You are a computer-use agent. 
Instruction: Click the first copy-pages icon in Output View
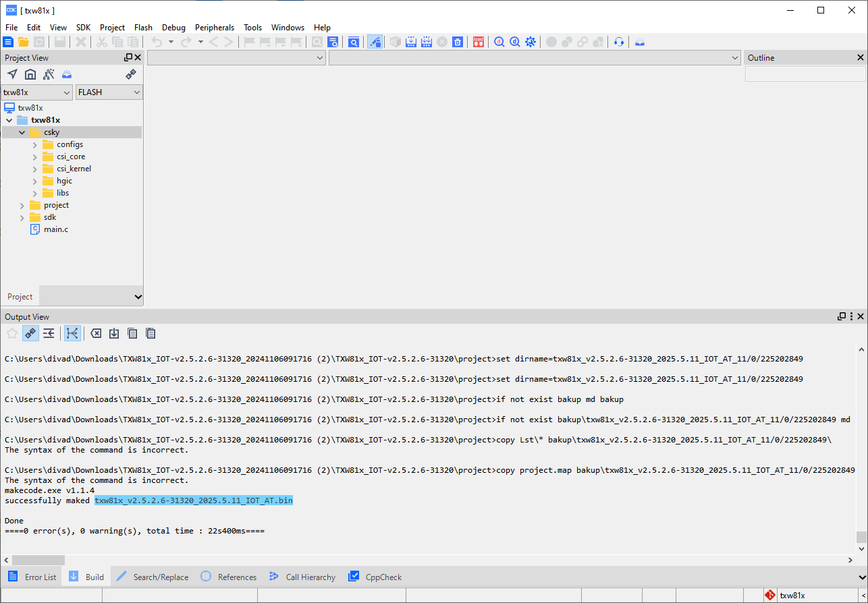click(x=132, y=333)
